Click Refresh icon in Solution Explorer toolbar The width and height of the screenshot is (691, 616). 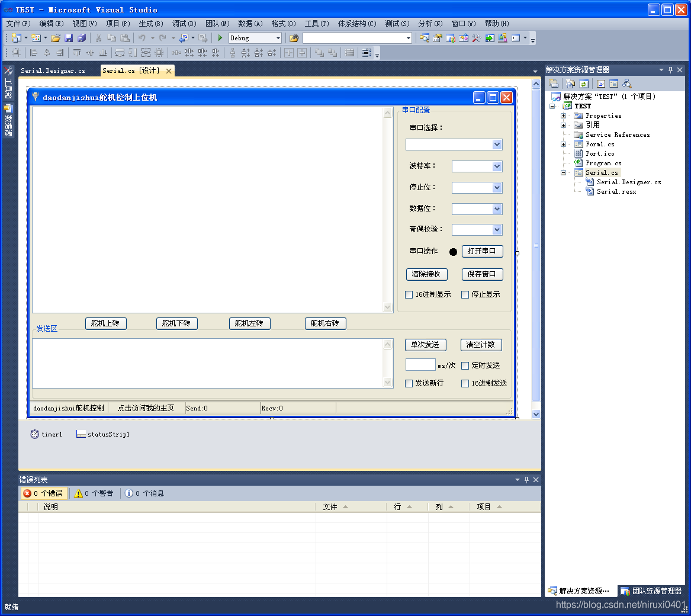point(584,84)
